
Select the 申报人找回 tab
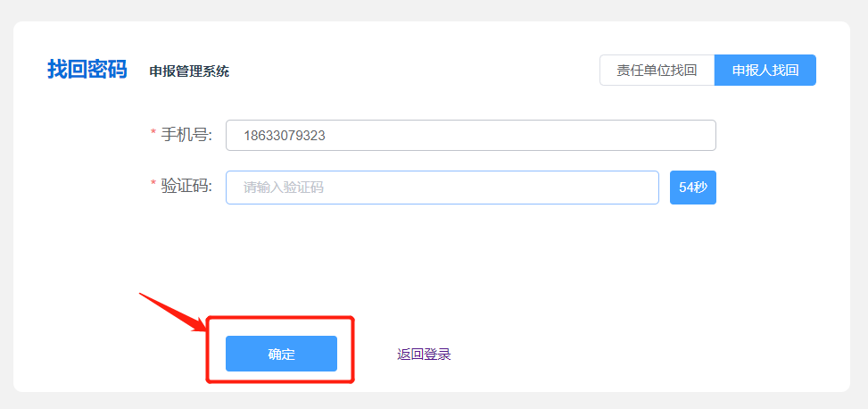click(x=765, y=71)
